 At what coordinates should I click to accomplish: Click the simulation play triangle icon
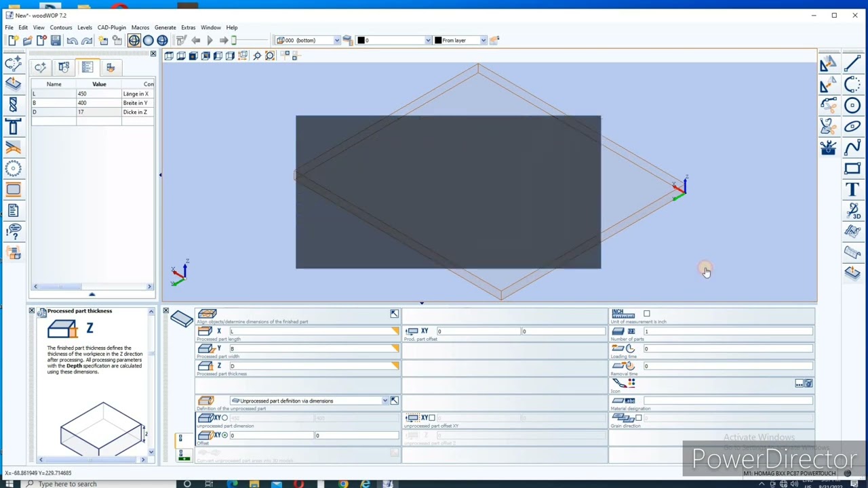point(210,41)
